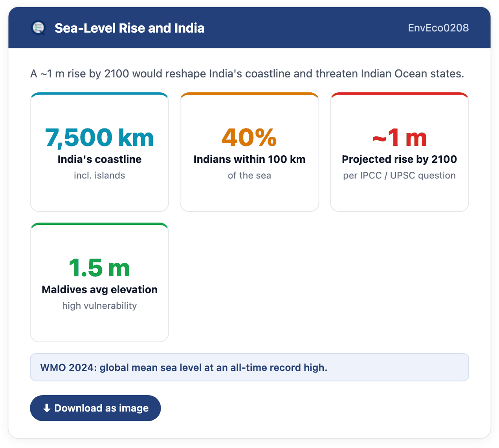This screenshot has height=448, width=499.
Task: Click the download arrow icon
Action: pyautogui.click(x=47, y=408)
